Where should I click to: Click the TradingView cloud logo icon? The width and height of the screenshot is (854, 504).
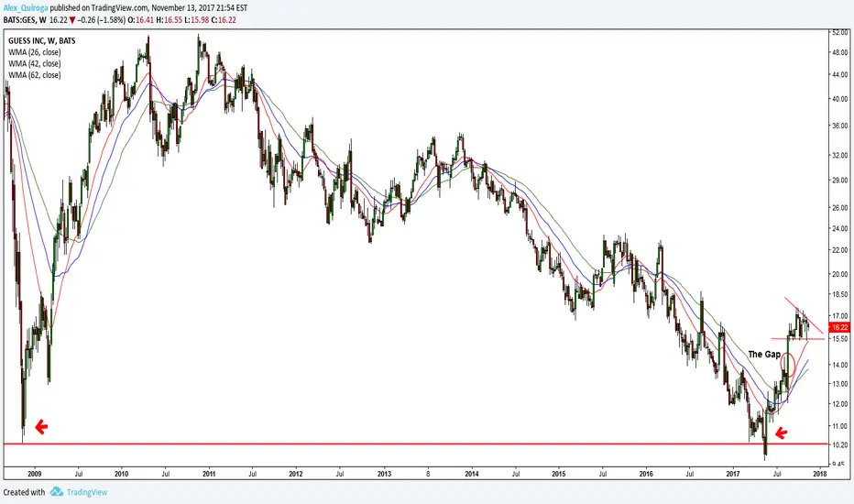pos(57,492)
